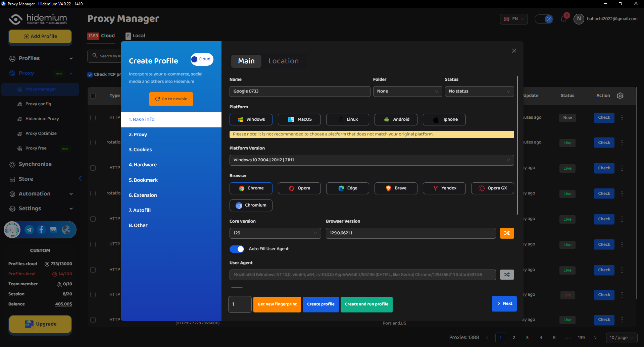Image resolution: width=644 pixels, height=347 pixels.
Task: Select the Iphone platform
Action: [444, 119]
